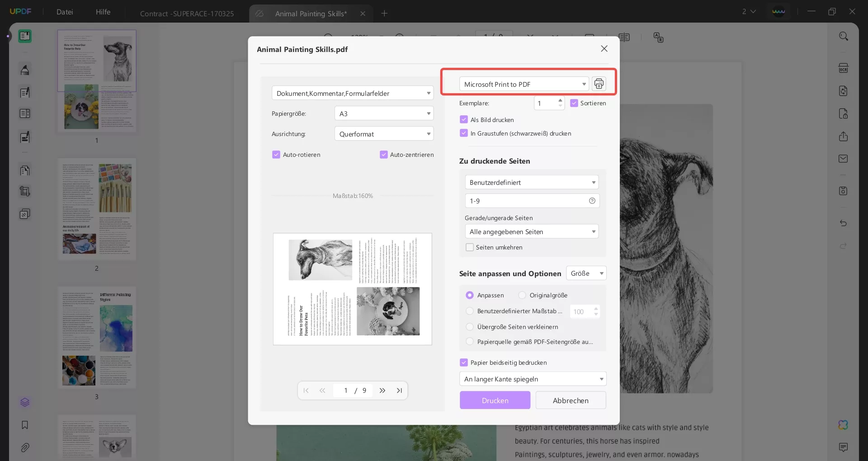Choose Benutzerdefinierter Maßstab radio option
868x461 pixels.
pos(470,311)
